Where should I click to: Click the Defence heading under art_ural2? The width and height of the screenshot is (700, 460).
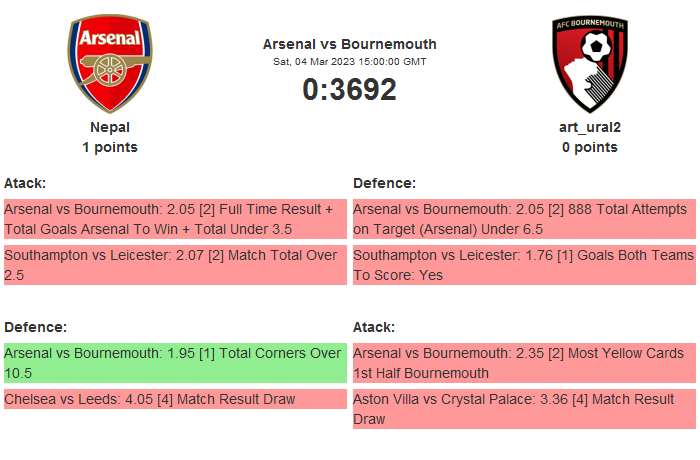(384, 183)
